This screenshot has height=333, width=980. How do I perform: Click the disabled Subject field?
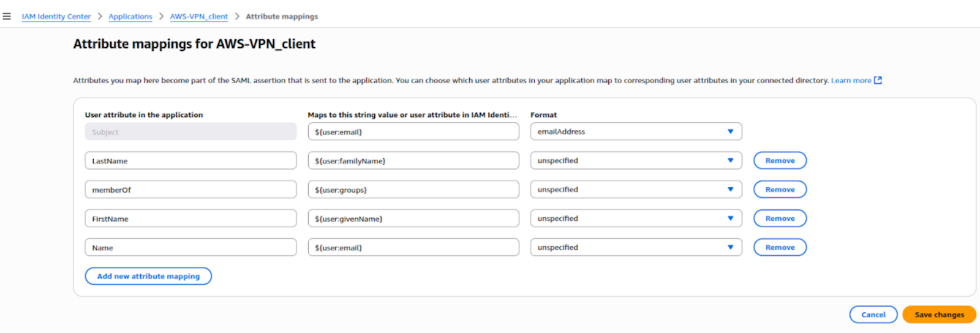tap(190, 132)
